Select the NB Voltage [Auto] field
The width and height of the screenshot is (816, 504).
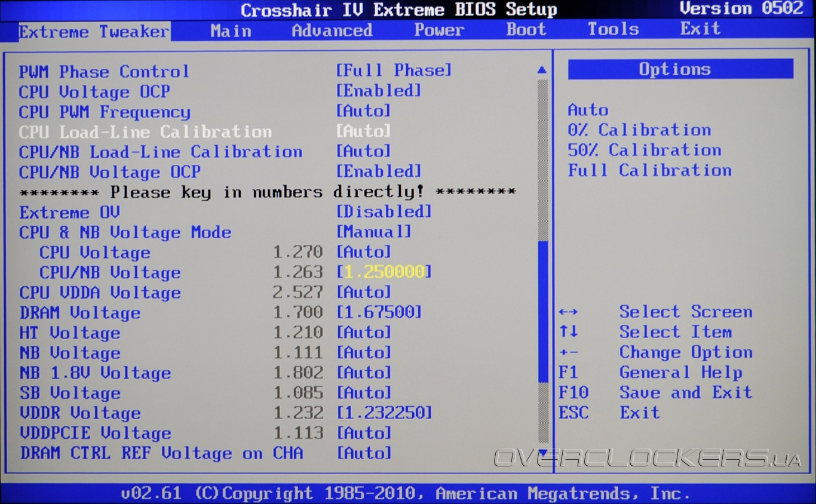coord(363,353)
